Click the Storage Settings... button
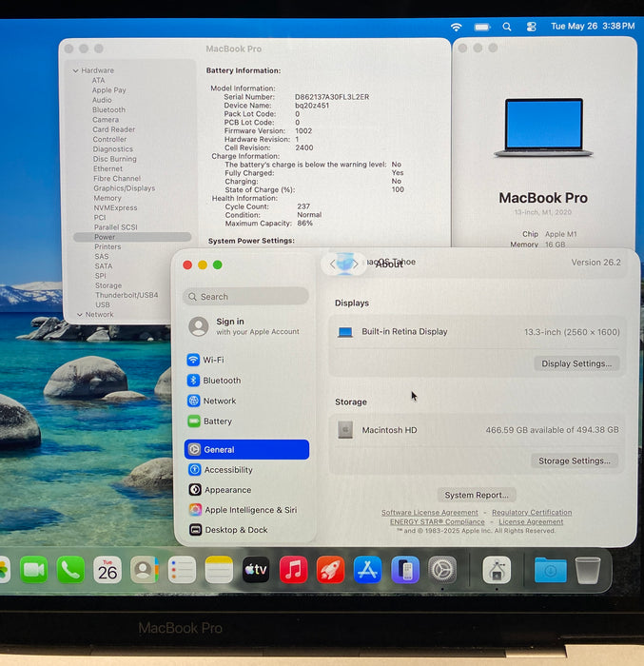 coord(575,460)
